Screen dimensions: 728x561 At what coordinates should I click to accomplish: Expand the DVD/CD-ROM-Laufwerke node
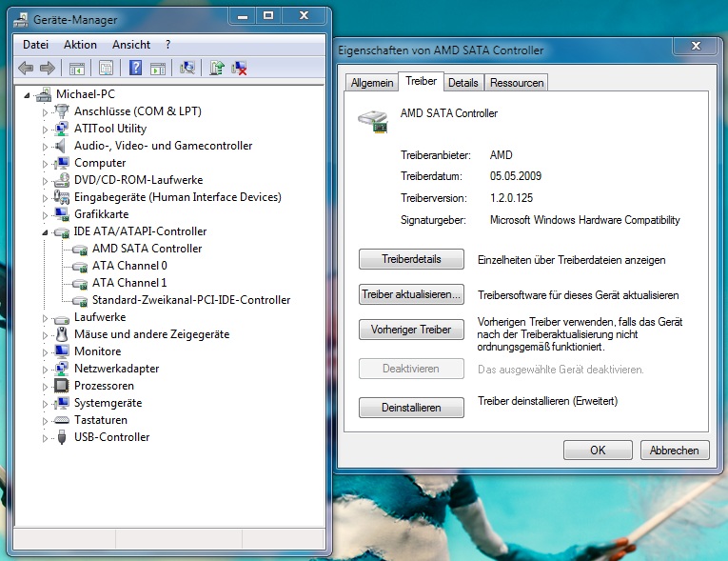45,181
